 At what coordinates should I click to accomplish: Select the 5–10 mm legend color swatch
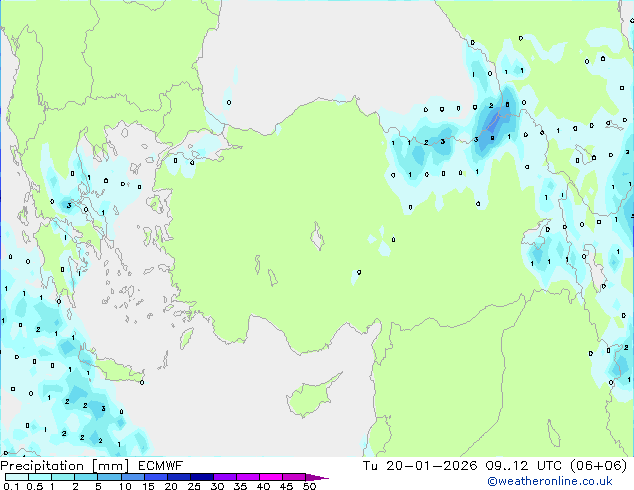point(109,477)
